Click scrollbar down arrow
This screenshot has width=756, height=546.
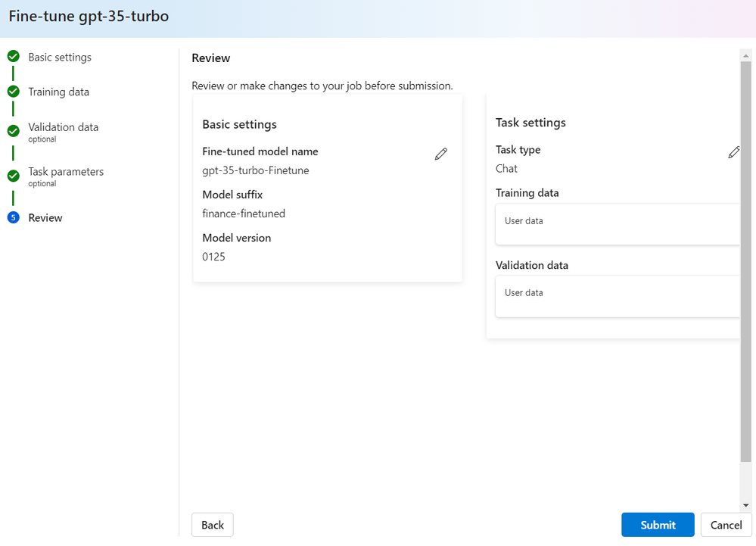pos(746,505)
